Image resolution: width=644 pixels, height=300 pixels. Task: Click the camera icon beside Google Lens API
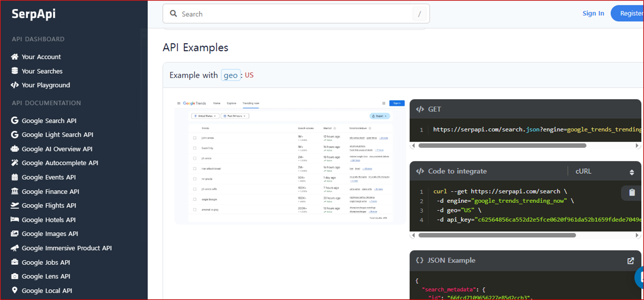(x=14, y=276)
